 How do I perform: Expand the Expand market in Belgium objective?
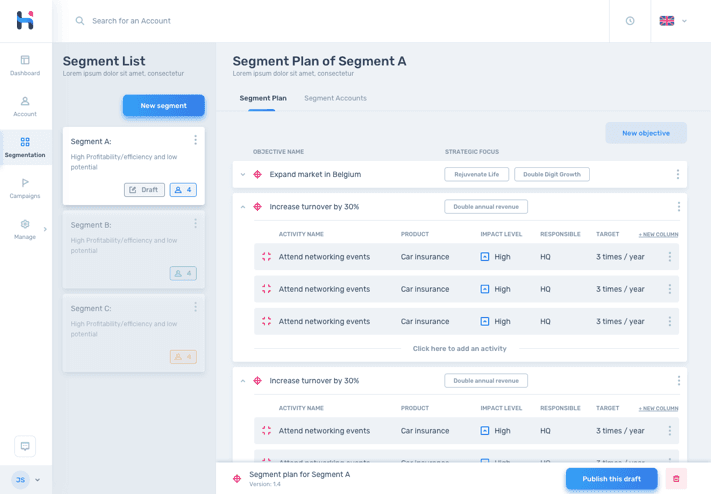[243, 174]
